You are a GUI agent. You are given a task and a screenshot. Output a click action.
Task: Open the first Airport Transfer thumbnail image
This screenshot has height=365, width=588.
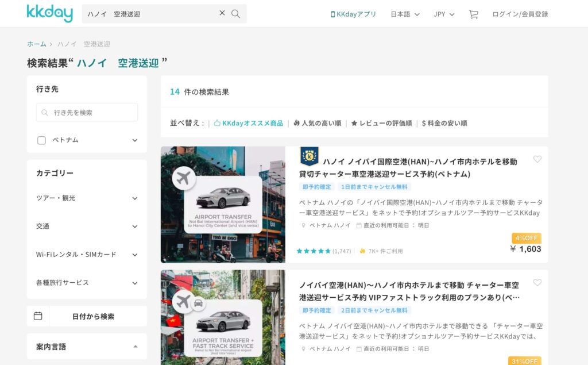(223, 205)
